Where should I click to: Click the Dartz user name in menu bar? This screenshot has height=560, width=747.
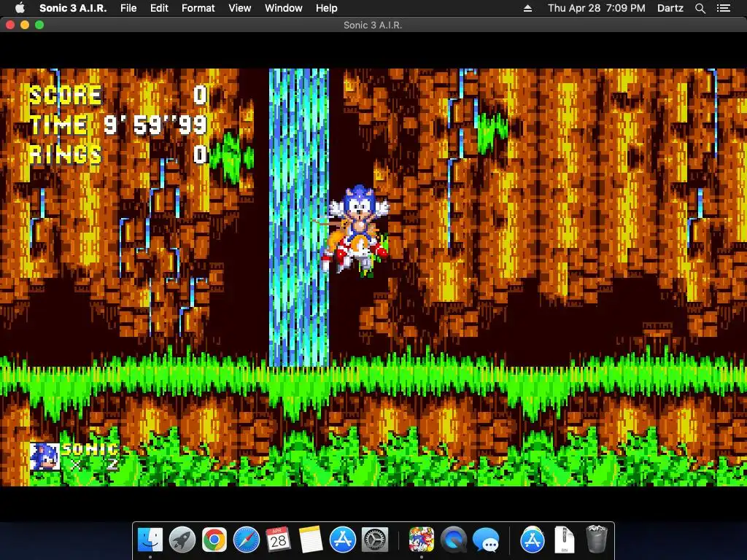670,8
